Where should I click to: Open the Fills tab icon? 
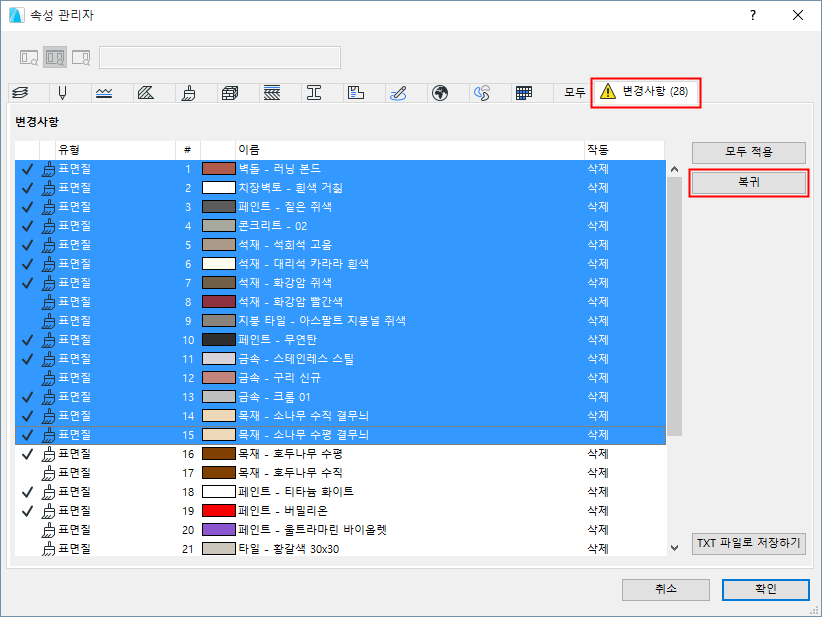pos(146,93)
